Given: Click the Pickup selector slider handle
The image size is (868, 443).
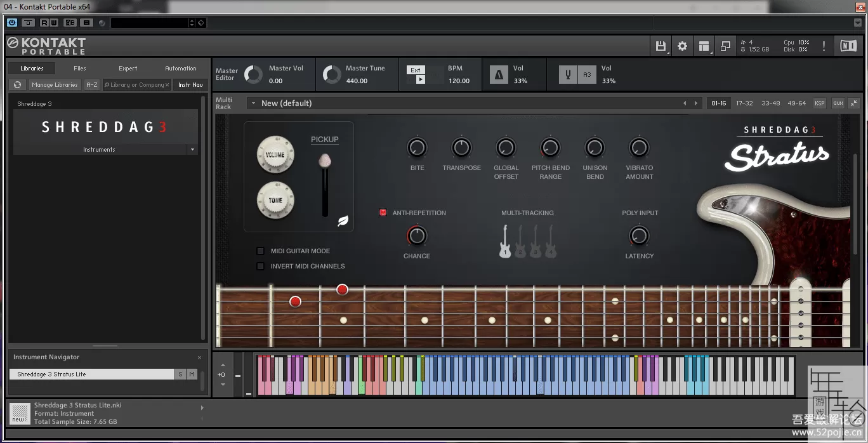Looking at the screenshot, I should 325,161.
